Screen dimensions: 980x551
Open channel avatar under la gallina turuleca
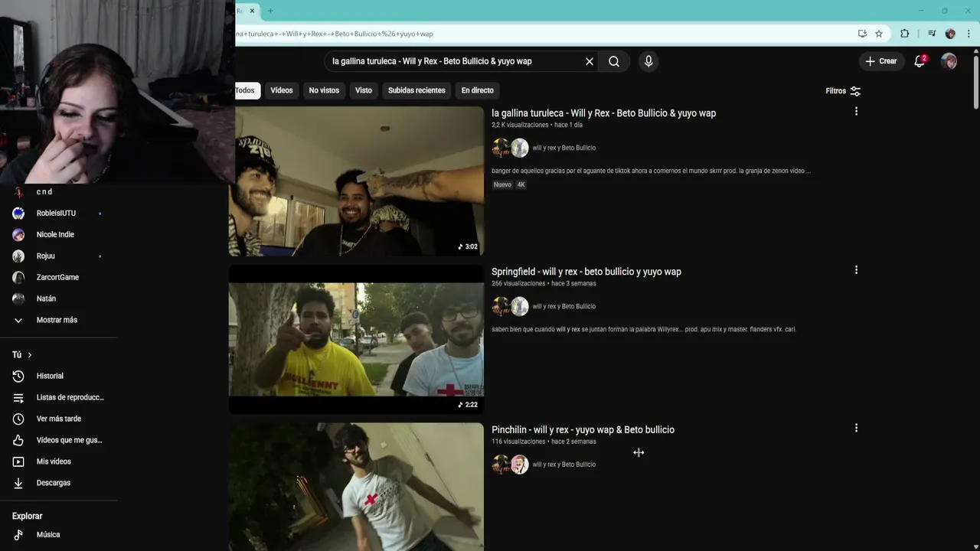[510, 148]
